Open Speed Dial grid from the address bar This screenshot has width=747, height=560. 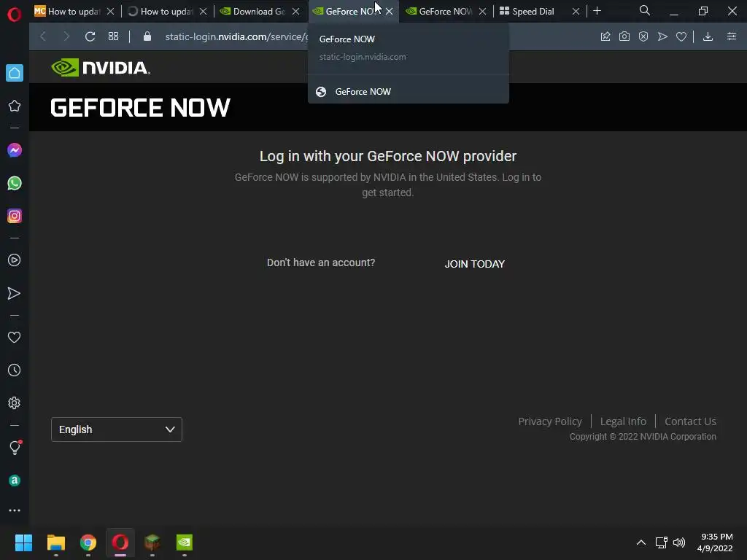[113, 36]
